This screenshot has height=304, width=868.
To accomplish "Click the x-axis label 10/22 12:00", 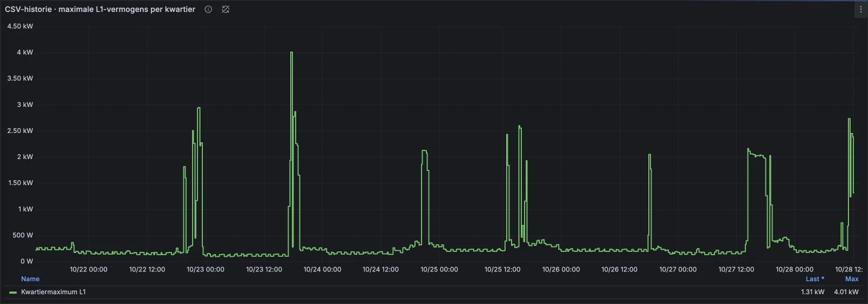I will pyautogui.click(x=147, y=269).
